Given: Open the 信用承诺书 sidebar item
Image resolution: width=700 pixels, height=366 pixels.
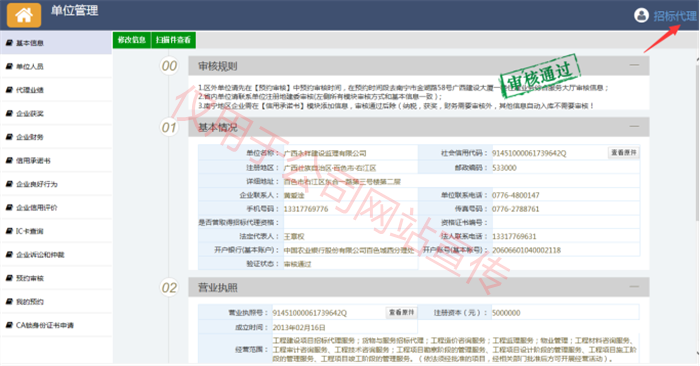Looking at the screenshot, I should [56, 161].
